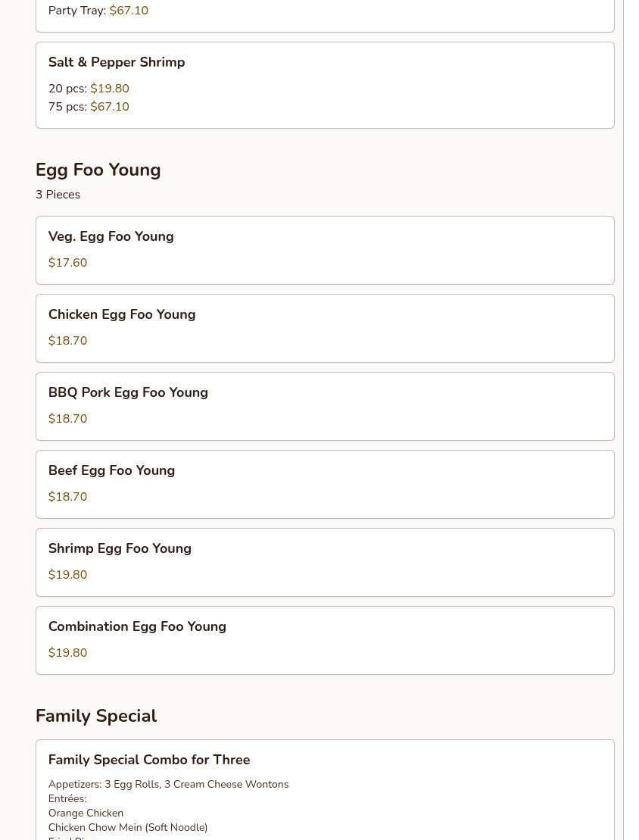
Task: Click the Chicken Egg Foo Young $18.70 price
Action: 67,341
